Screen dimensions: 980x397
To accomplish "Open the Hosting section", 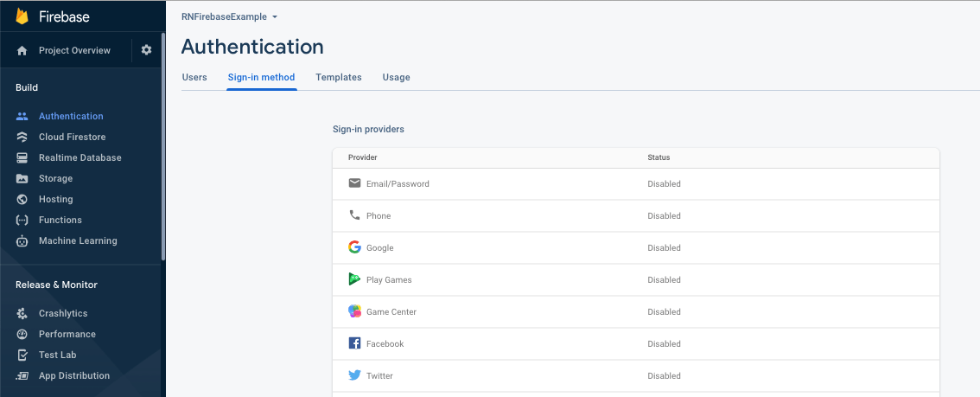I will (55, 200).
